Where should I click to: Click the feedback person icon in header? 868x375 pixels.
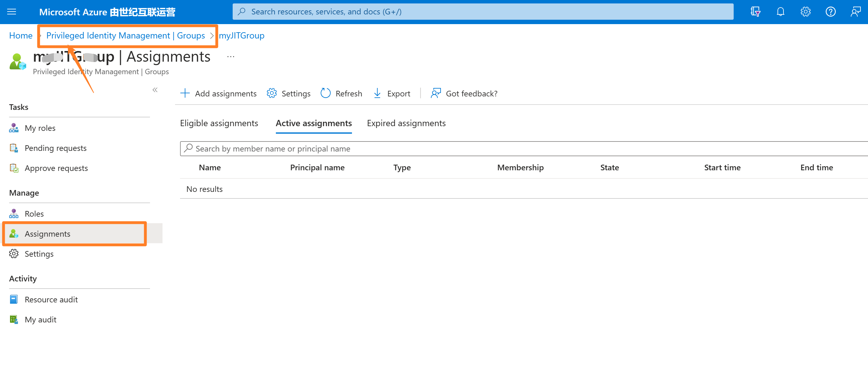855,12
